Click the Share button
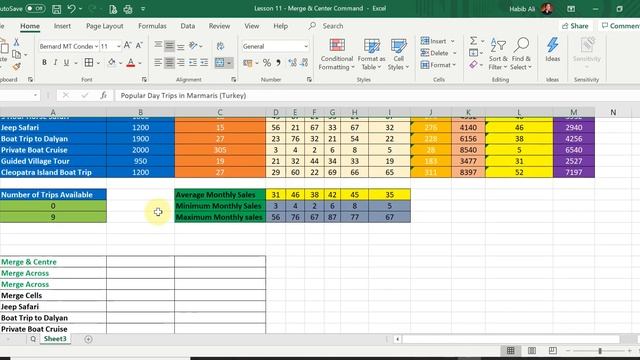This screenshot has width=640, height=360. [x=575, y=26]
